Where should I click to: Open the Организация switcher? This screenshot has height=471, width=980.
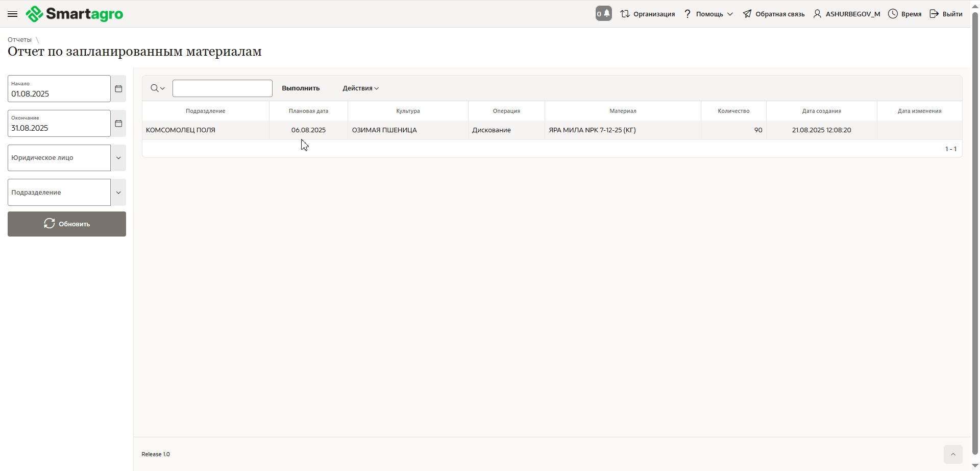648,14
